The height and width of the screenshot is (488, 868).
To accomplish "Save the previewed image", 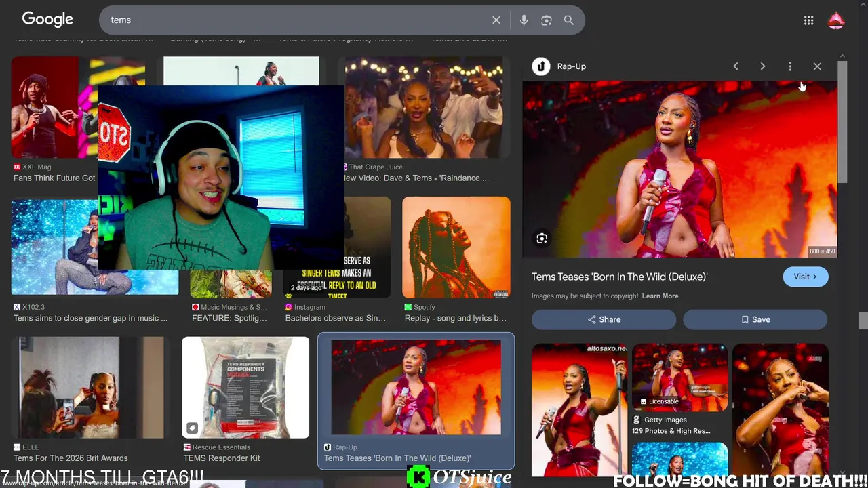I will click(x=755, y=319).
